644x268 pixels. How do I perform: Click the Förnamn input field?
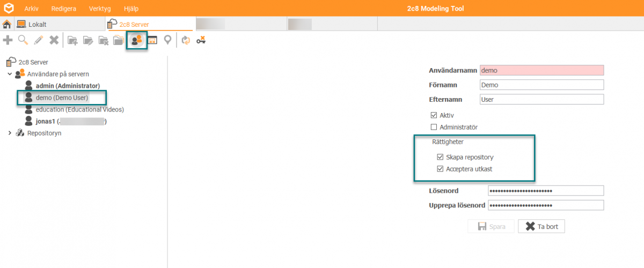click(541, 85)
